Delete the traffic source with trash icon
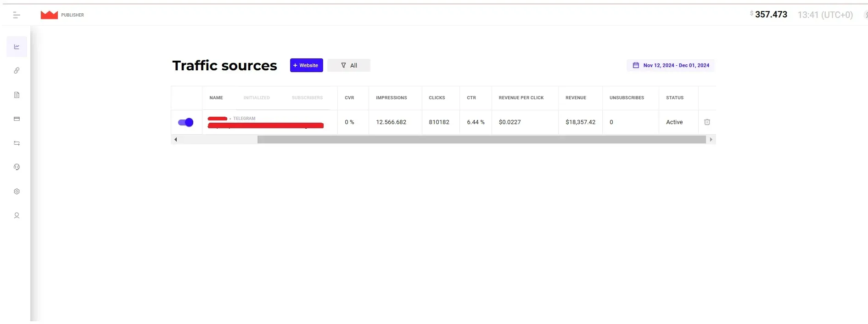Screen dimensions: 868x324 click(707, 122)
